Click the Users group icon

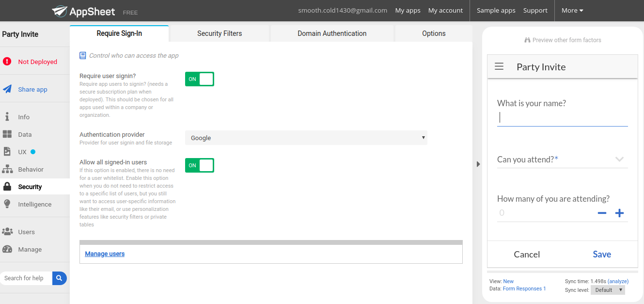pyautogui.click(x=7, y=232)
